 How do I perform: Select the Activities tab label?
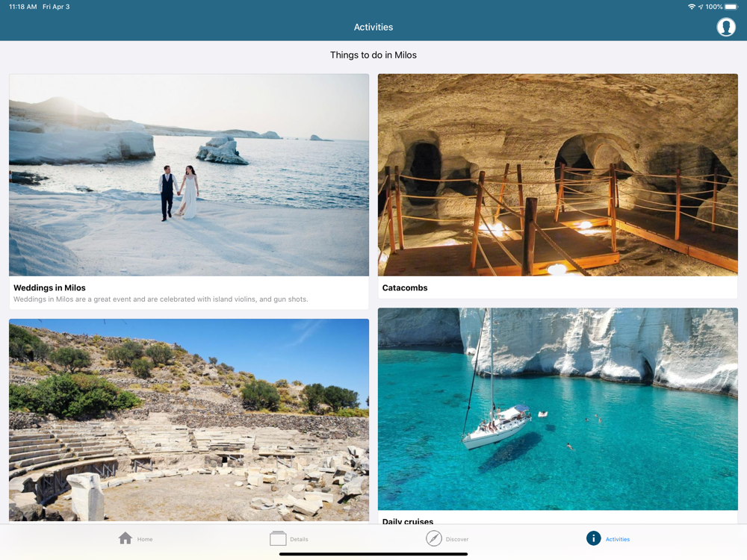618,539
